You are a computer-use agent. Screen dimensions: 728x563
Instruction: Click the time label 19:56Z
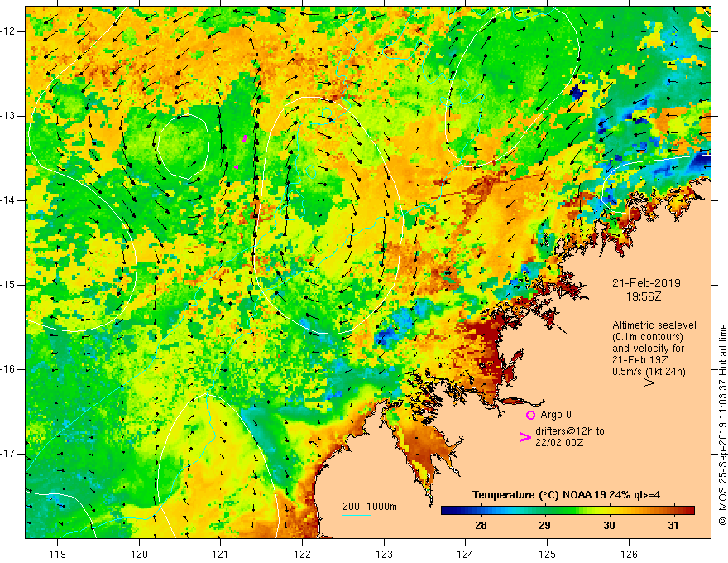(643, 296)
